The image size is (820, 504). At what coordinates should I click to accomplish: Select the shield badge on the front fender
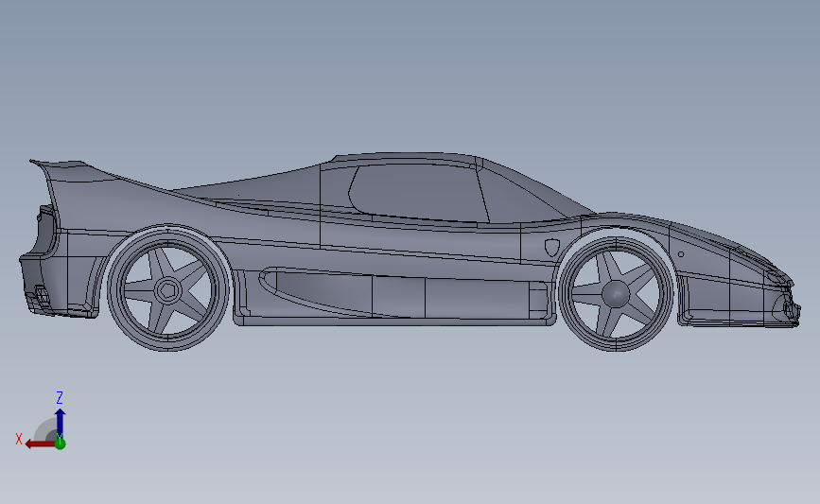(x=551, y=248)
